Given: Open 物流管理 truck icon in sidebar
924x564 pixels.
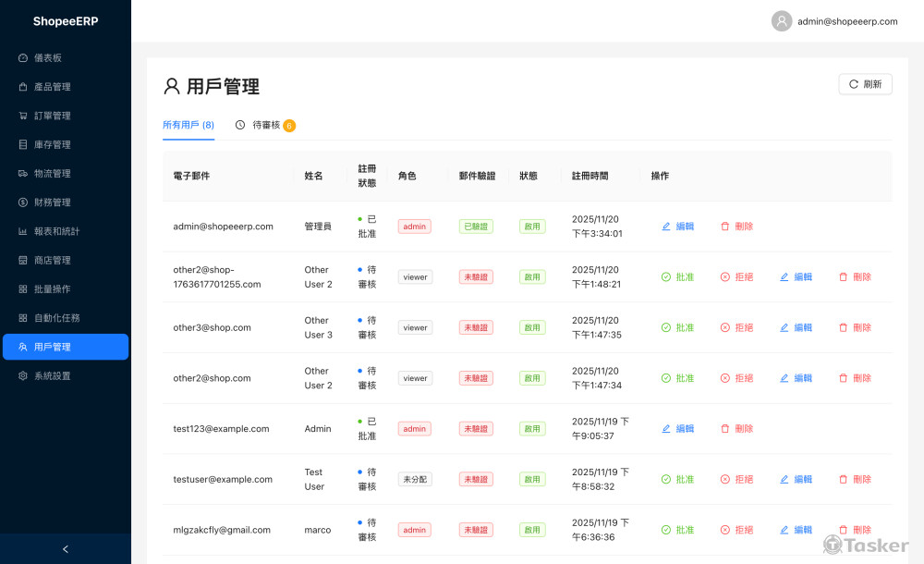Looking at the screenshot, I should click(23, 174).
